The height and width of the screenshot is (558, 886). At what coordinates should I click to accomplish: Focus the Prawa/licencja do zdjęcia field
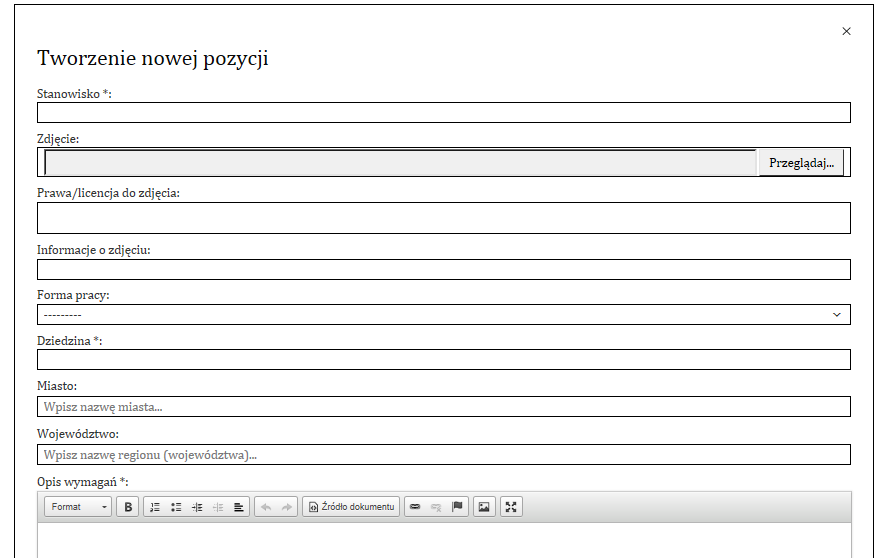tap(443, 218)
